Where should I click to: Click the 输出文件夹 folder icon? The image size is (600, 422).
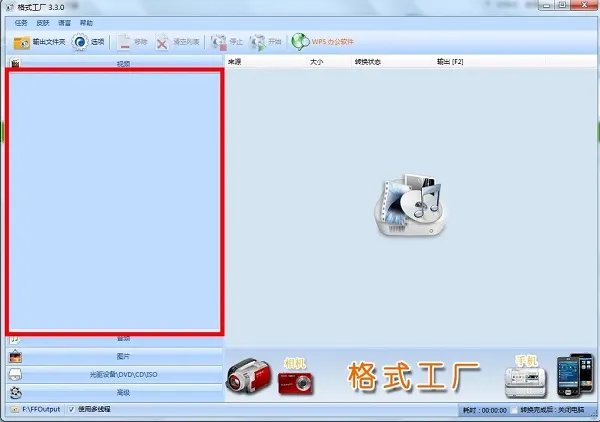[21, 42]
